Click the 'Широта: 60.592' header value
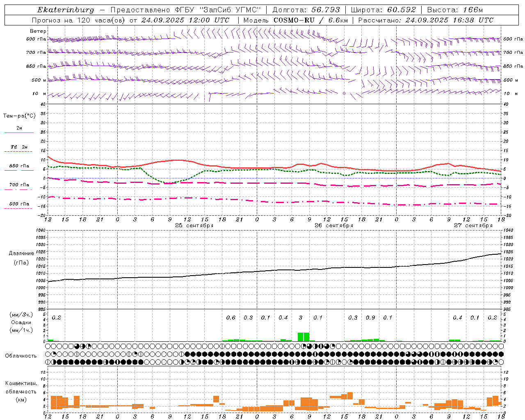Screen dimensions: 525x420 click(x=383, y=10)
